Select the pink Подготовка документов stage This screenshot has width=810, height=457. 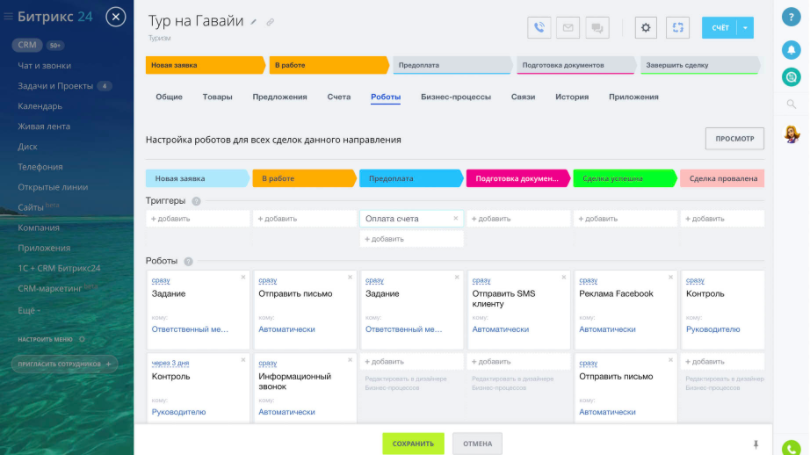(518, 178)
